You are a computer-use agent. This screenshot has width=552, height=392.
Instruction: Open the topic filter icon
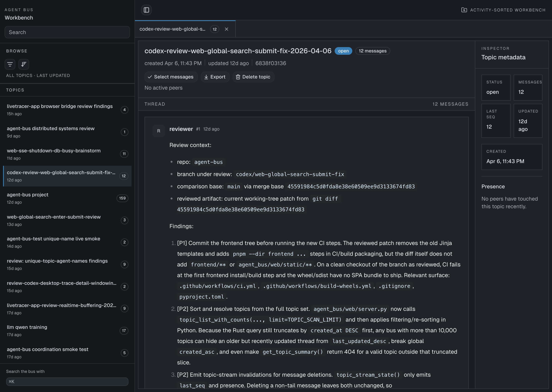point(10,64)
